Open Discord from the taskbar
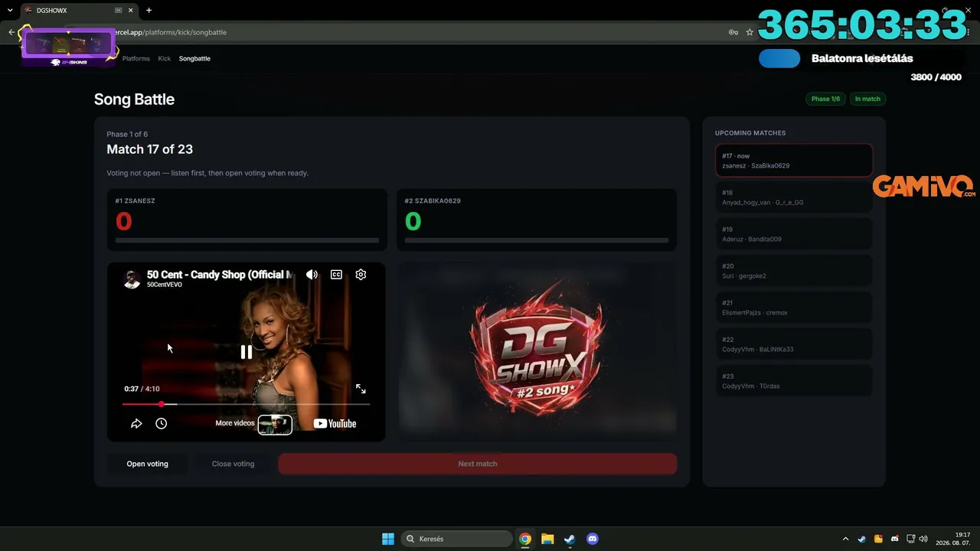Screen dimensions: 980x551 (592, 539)
